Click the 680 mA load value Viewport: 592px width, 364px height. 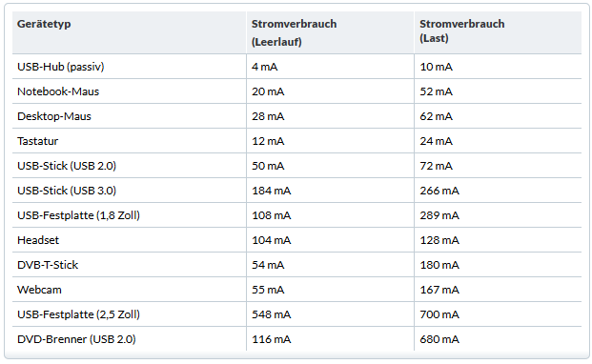(439, 339)
